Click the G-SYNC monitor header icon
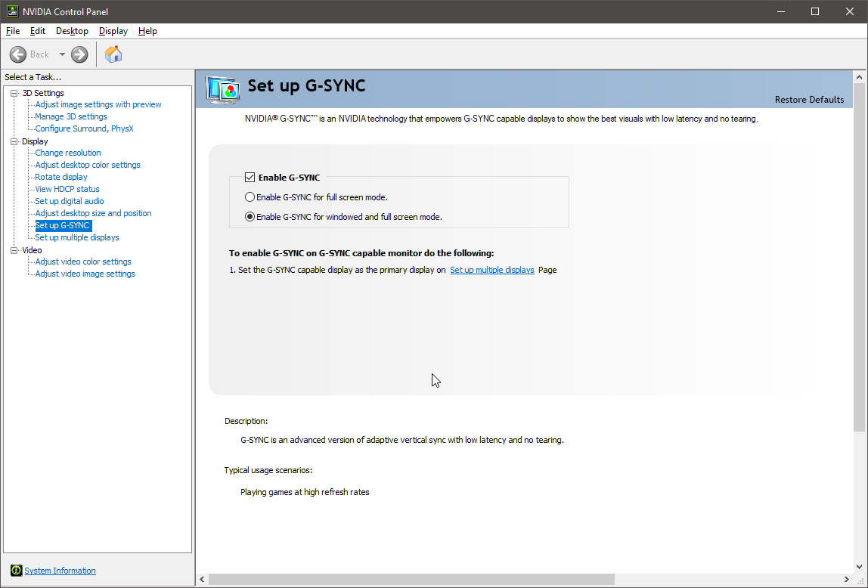The image size is (868, 588). pos(223,90)
